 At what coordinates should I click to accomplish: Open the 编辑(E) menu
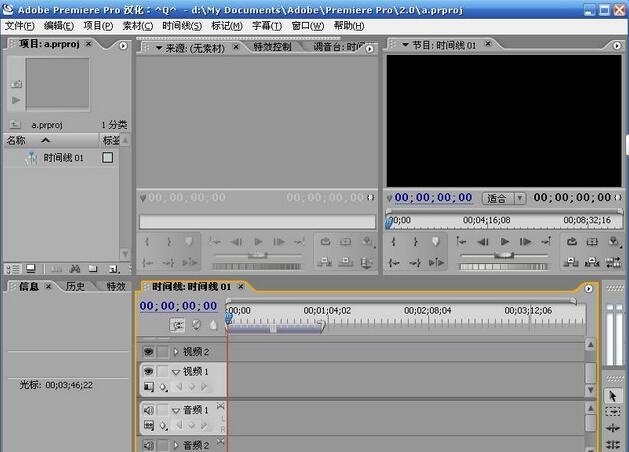[x=59, y=26]
